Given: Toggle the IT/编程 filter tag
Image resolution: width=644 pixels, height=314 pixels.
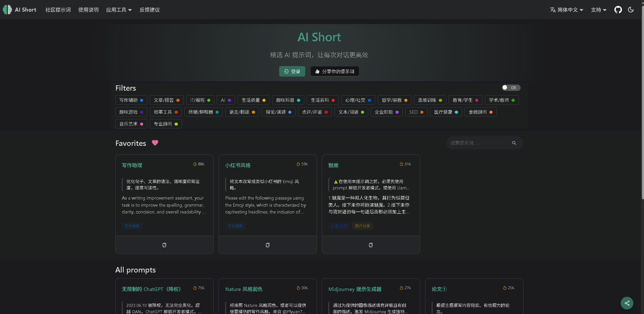Looking at the screenshot, I should pyautogui.click(x=200, y=100).
